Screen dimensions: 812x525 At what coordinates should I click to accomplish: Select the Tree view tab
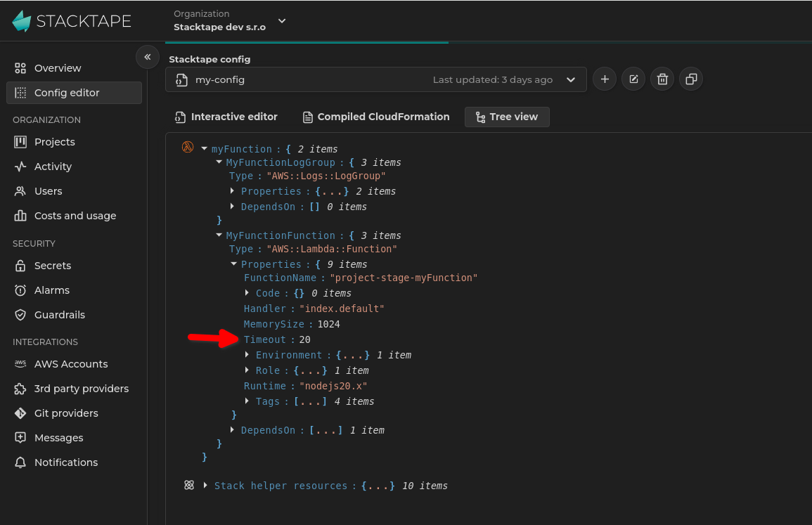pos(507,117)
